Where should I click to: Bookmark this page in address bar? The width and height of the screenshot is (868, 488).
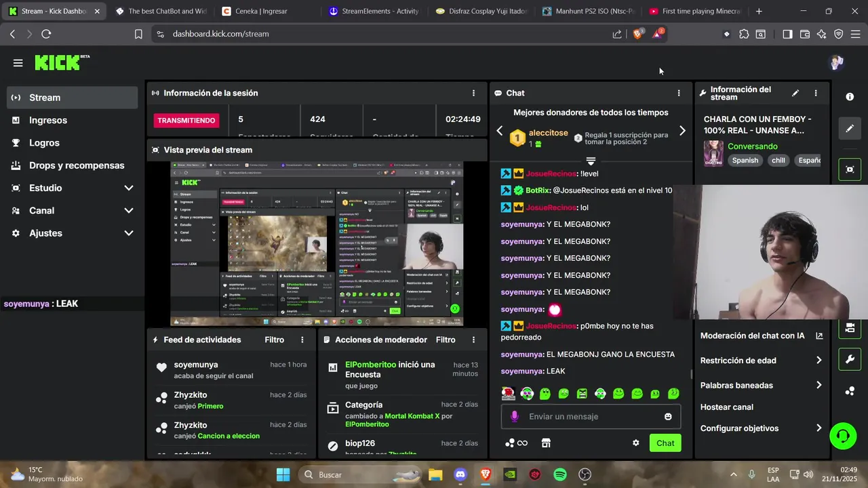click(x=138, y=34)
